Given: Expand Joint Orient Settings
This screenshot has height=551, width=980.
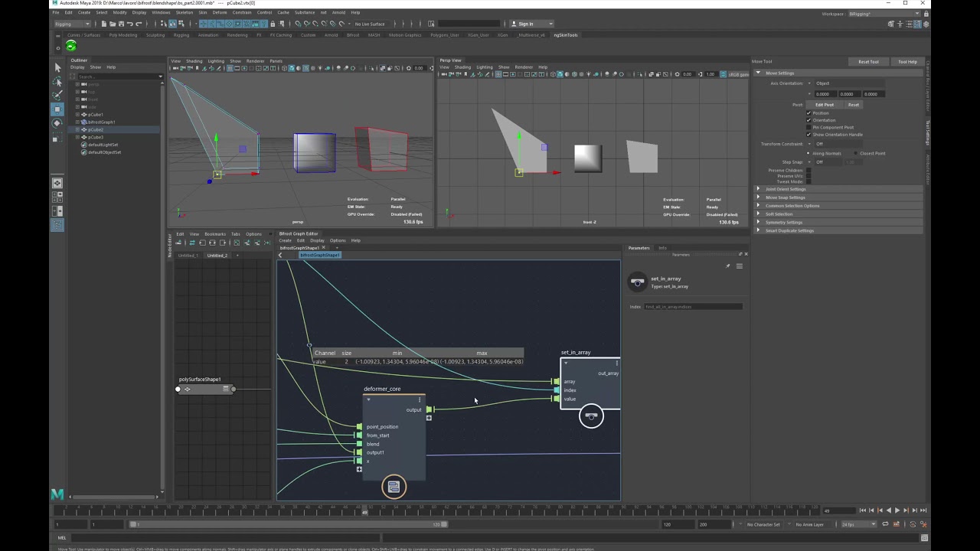Looking at the screenshot, I should (x=759, y=189).
